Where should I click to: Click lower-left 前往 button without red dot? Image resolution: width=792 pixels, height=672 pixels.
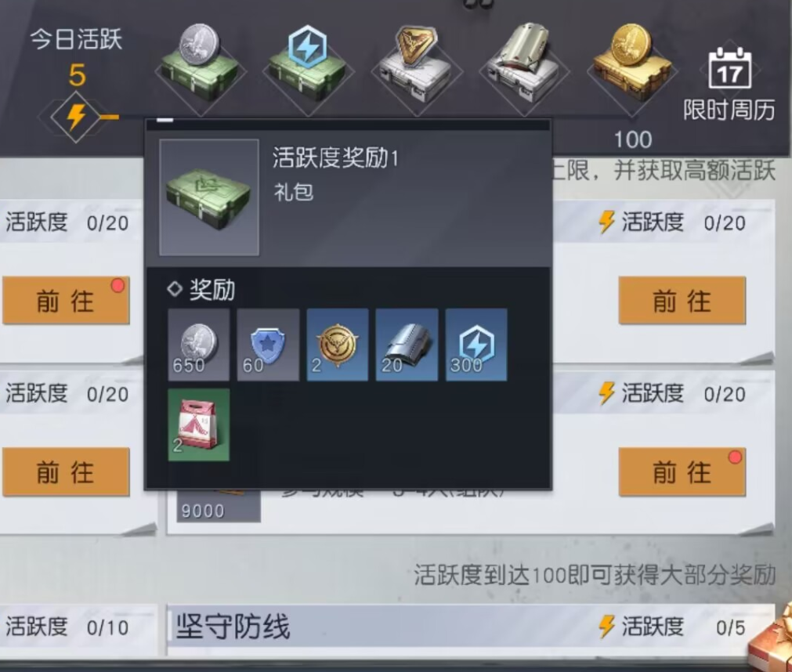(x=66, y=471)
